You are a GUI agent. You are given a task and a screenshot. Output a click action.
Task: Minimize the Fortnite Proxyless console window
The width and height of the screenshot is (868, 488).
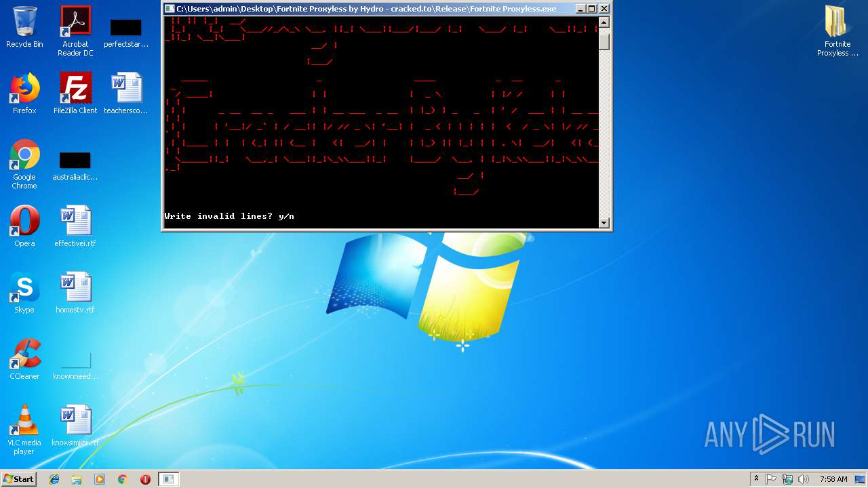click(x=580, y=9)
